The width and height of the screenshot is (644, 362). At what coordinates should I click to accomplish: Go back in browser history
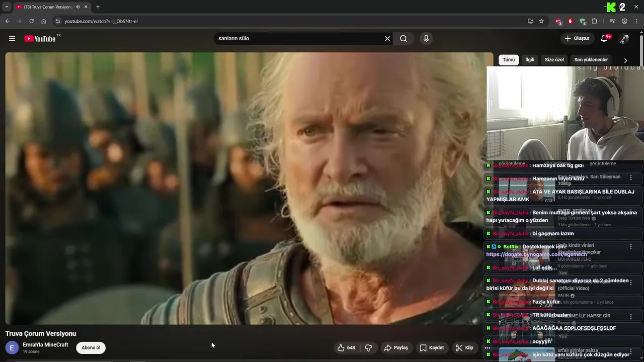pyautogui.click(x=7, y=21)
